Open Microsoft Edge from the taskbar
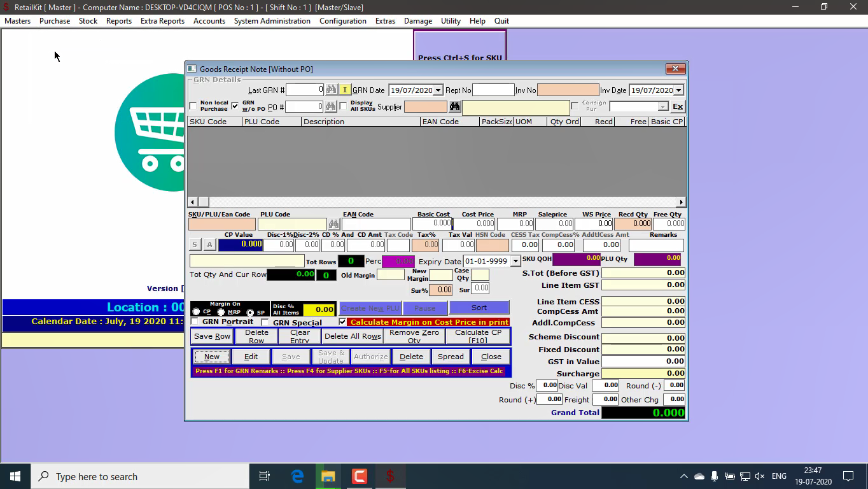 297,476
